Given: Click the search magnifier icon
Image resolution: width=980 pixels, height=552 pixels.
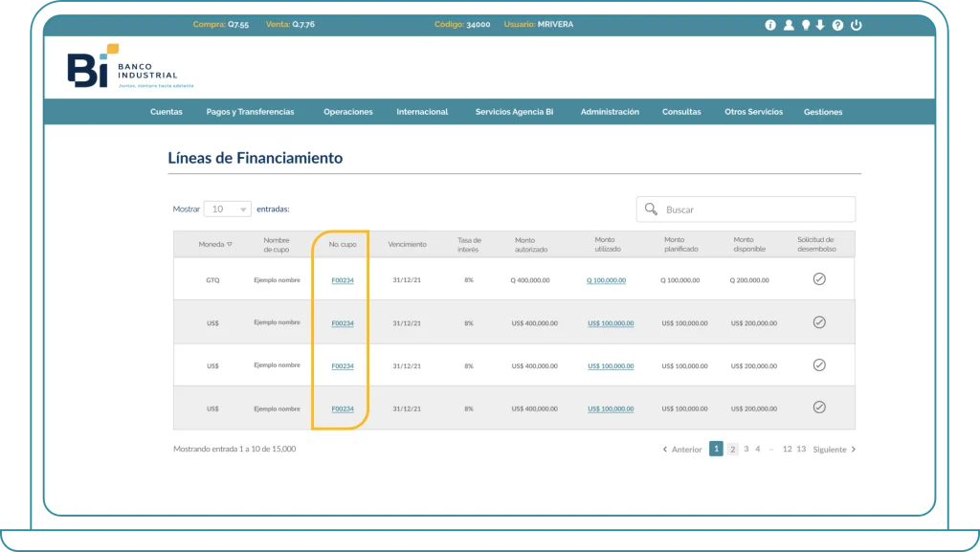Looking at the screenshot, I should [x=652, y=210].
